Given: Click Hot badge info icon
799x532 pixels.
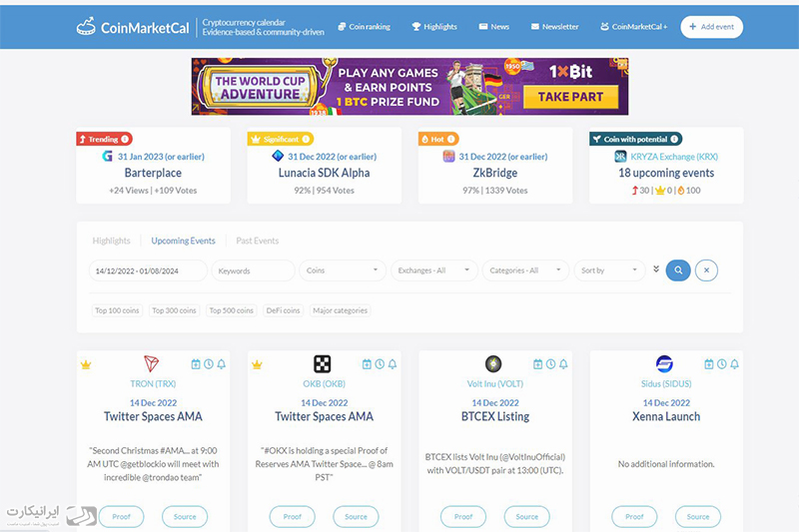Looking at the screenshot, I should 451,139.
